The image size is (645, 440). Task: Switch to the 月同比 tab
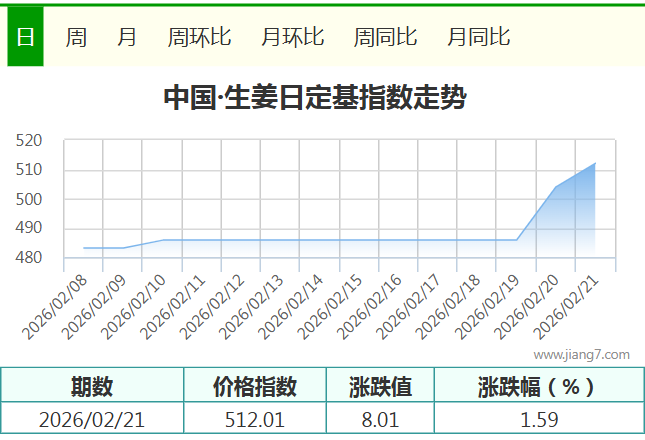[478, 37]
